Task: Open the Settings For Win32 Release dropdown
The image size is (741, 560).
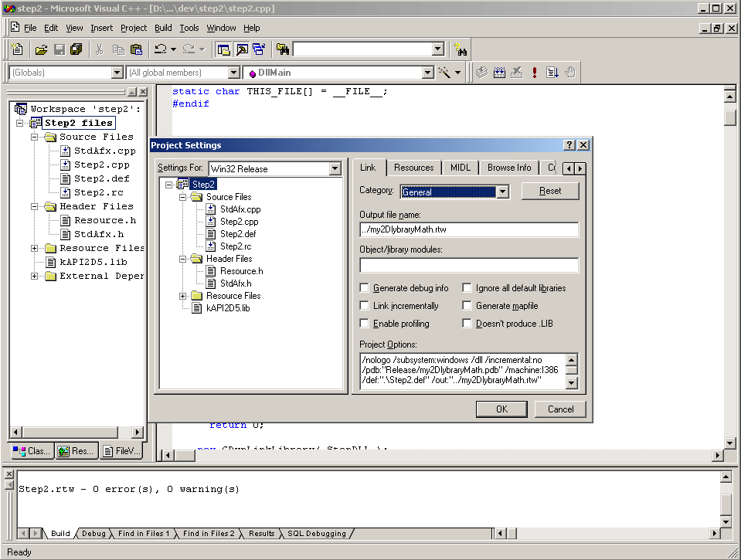Action: [x=335, y=168]
